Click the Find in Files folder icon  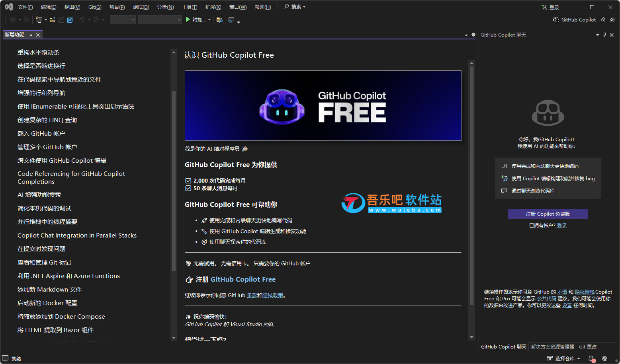[219, 19]
